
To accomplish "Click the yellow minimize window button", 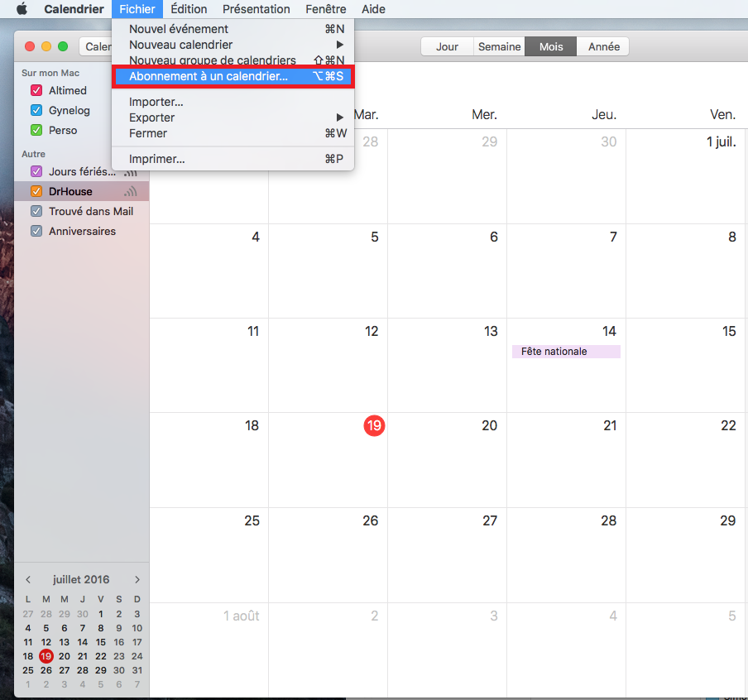I will pyautogui.click(x=46, y=47).
